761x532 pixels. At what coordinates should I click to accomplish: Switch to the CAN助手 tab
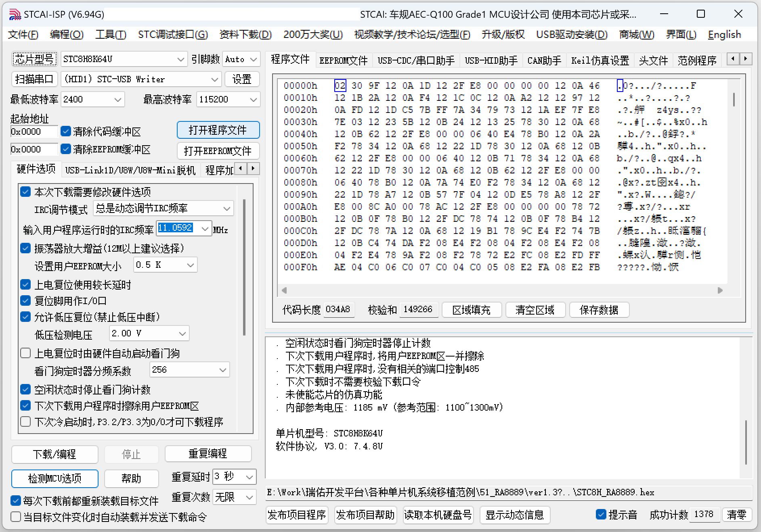coord(544,61)
